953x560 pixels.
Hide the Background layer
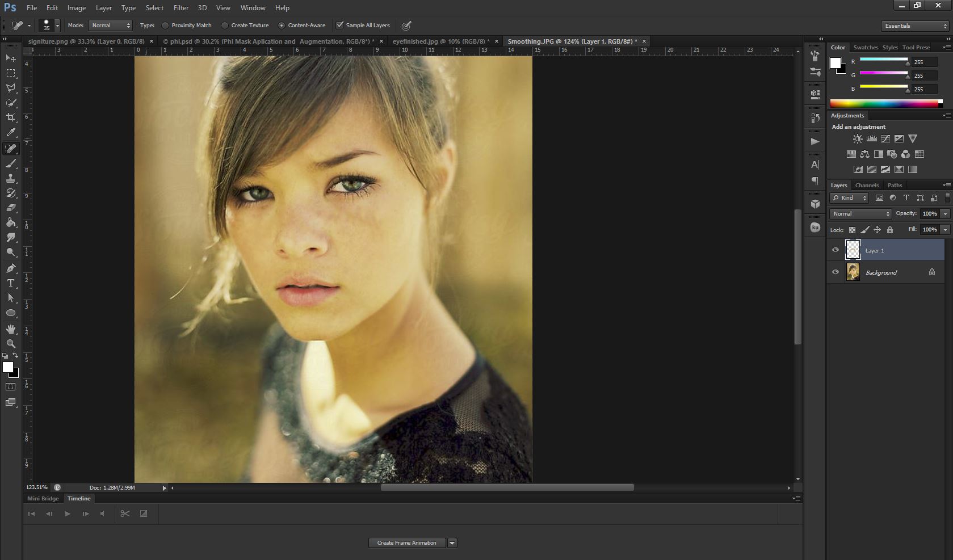coord(836,272)
